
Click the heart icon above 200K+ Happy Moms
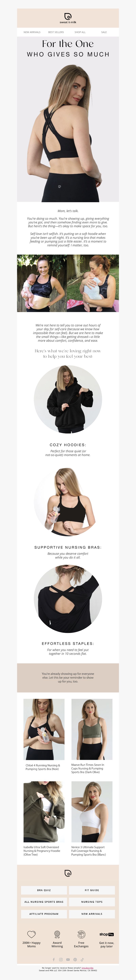tap(31, 934)
